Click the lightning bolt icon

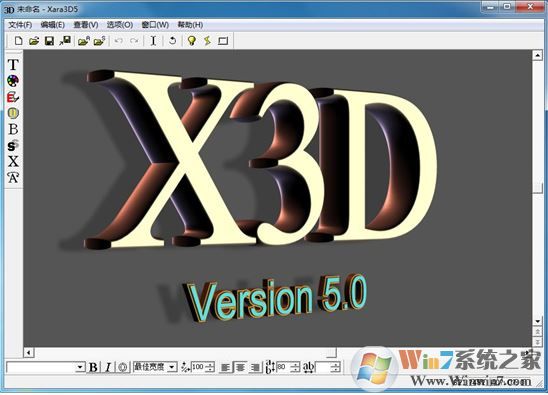tap(208, 41)
